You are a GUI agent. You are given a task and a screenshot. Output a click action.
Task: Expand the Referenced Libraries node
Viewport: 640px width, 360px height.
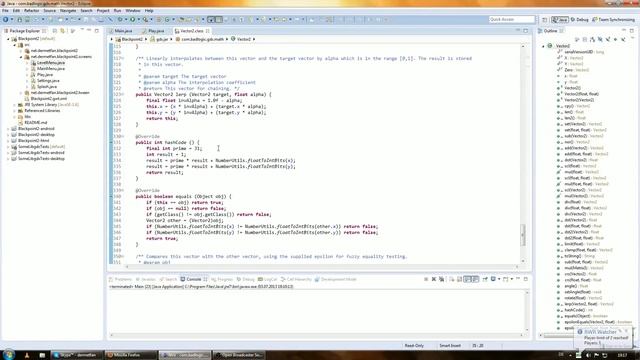click(15, 111)
